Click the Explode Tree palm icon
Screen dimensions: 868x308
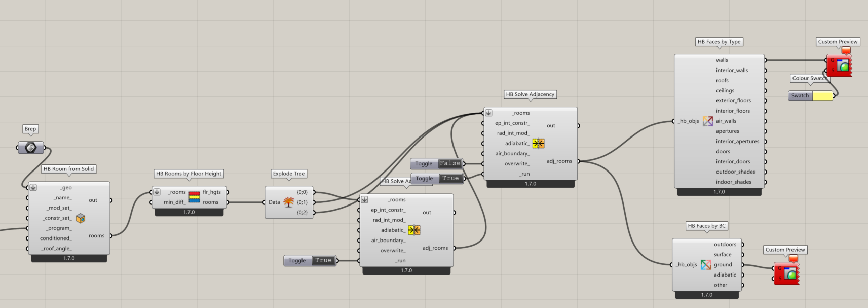[288, 202]
